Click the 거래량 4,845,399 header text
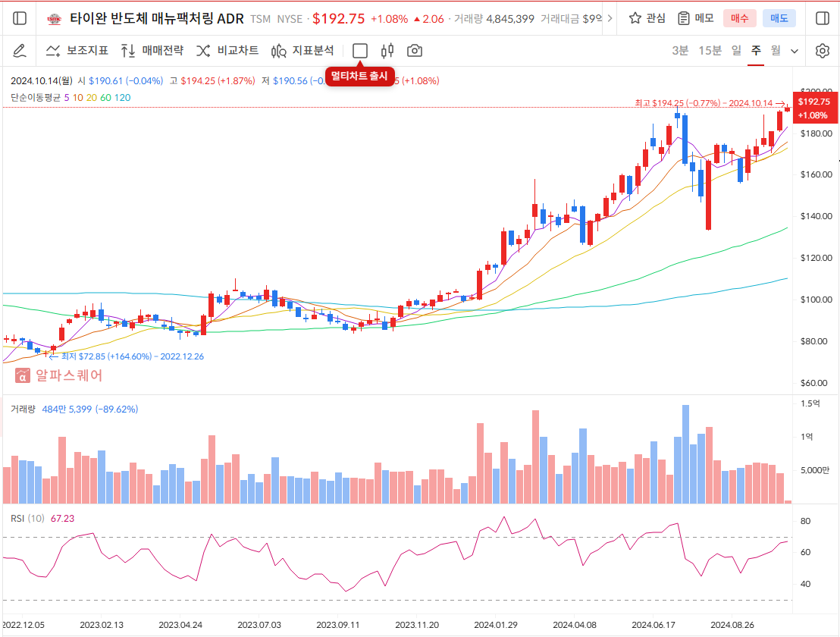Viewport: 840px width, 637px height. coord(494,19)
